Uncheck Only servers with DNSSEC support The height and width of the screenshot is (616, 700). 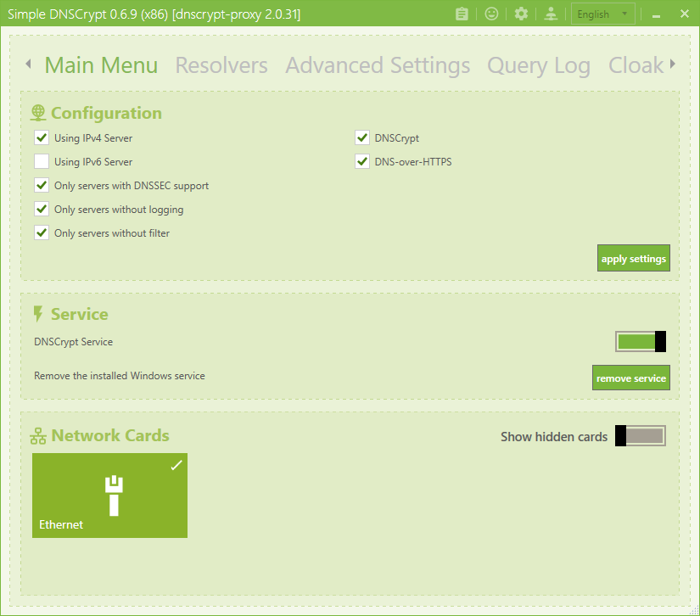pyautogui.click(x=42, y=185)
